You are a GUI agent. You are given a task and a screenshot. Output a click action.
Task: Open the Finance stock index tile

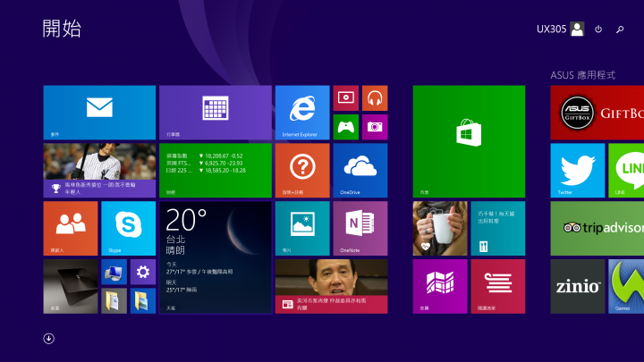(x=216, y=171)
